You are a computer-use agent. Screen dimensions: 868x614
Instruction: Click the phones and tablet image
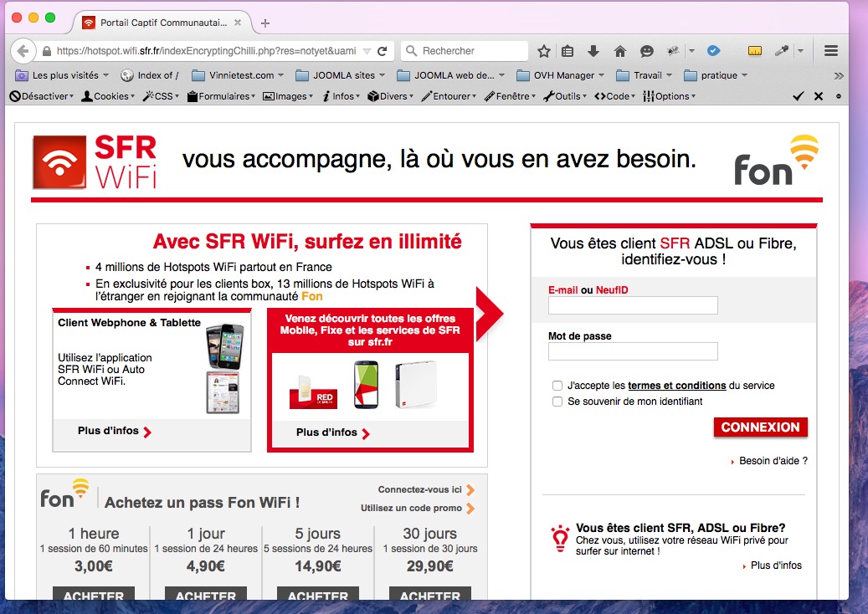(x=225, y=368)
